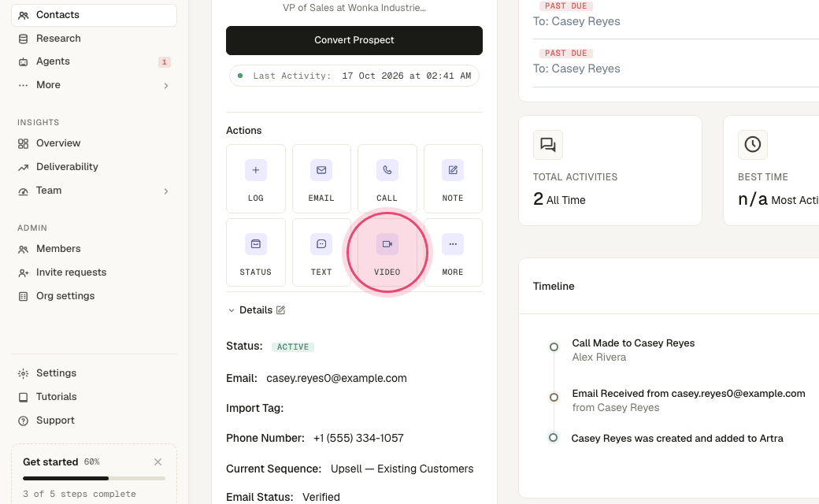This screenshot has width=819, height=504.
Task: Click the Get started progress bar
Action: tap(94, 479)
